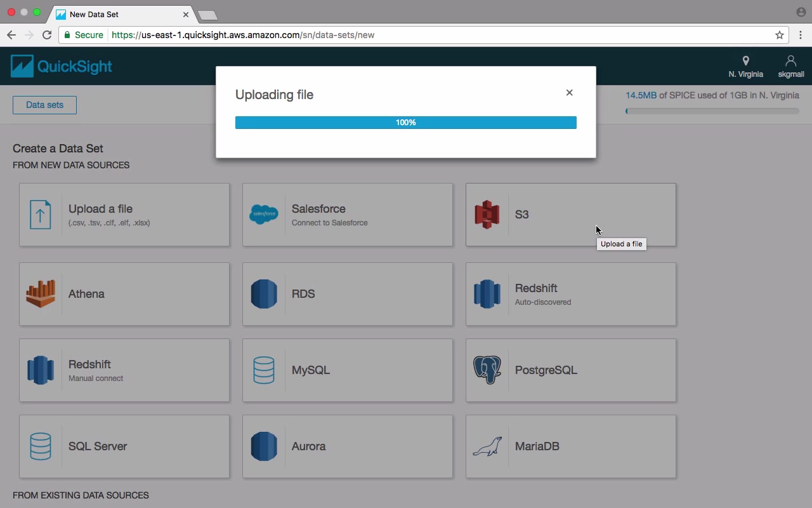Click the Secure padlock site info

[x=83, y=35]
